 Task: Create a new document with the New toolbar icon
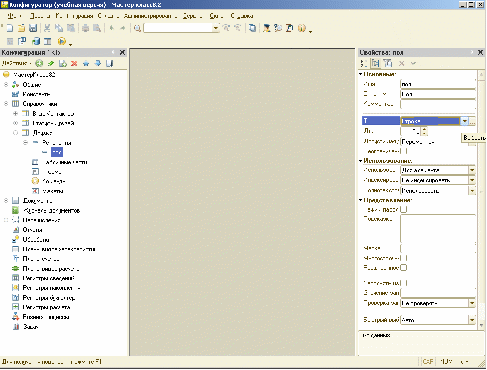(10, 28)
